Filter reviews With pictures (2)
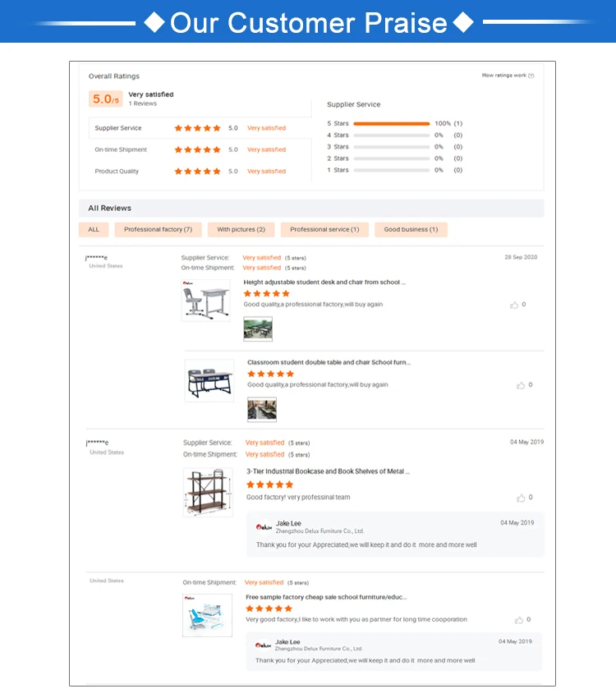616x698 pixels. coord(241,230)
